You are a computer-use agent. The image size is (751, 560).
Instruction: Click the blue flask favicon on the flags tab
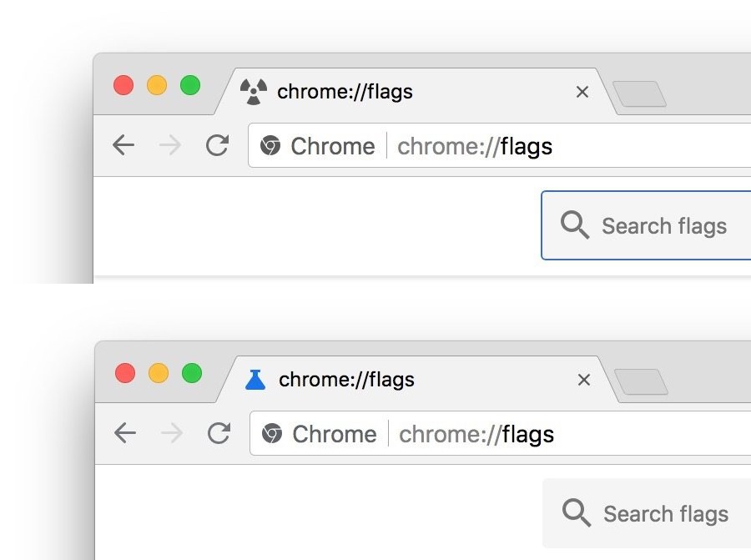click(255, 380)
